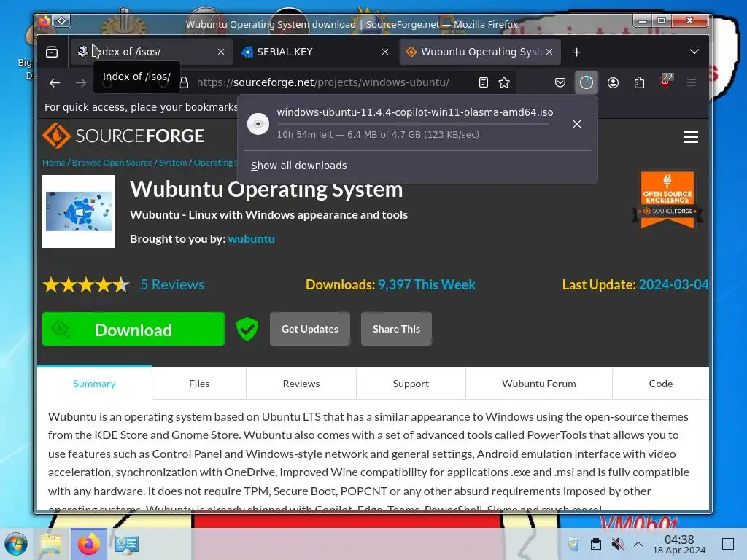This screenshot has height=560, width=747.
Task: Click the clipboard tray icon
Action: (596, 544)
